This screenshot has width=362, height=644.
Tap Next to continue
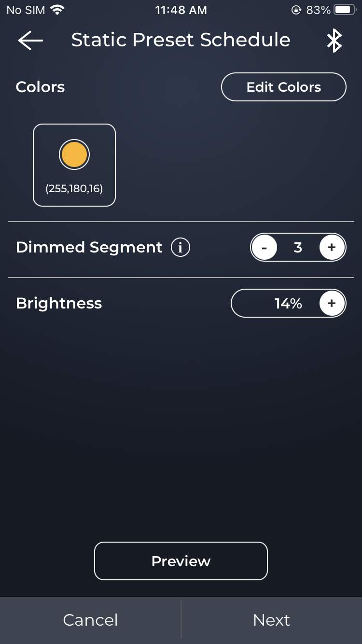tap(271, 620)
